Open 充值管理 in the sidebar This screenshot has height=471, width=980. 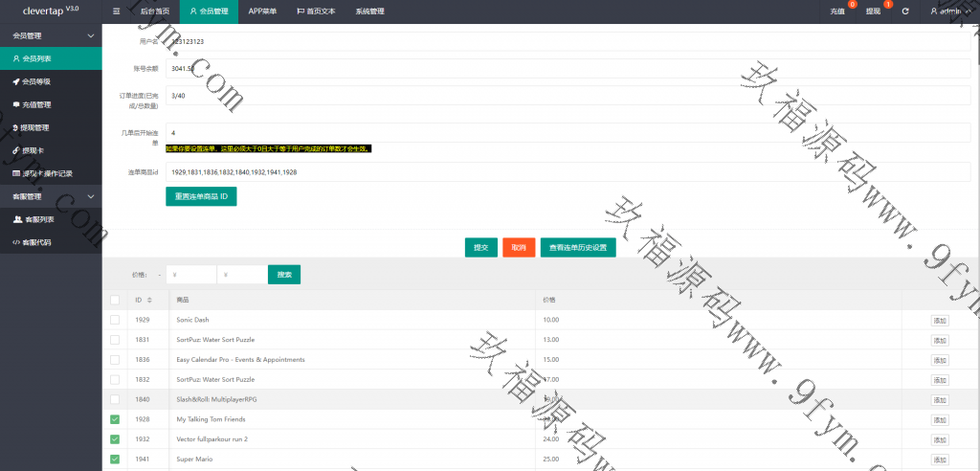click(x=36, y=104)
